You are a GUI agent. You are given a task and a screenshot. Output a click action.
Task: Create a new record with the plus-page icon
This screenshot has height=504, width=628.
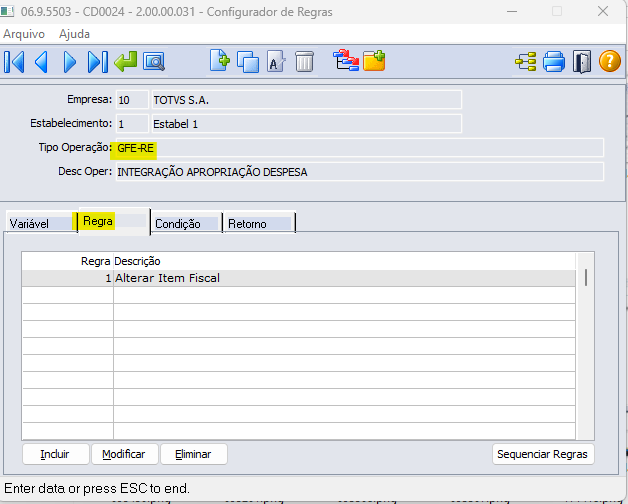coord(219,62)
